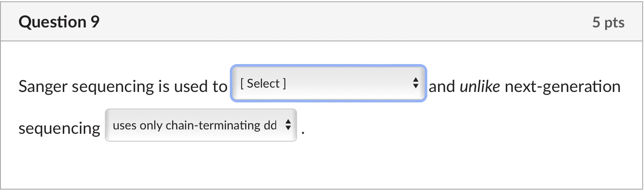Open the "[ Select ]" dropdown menu
This screenshot has height=190, width=644.
328,84
